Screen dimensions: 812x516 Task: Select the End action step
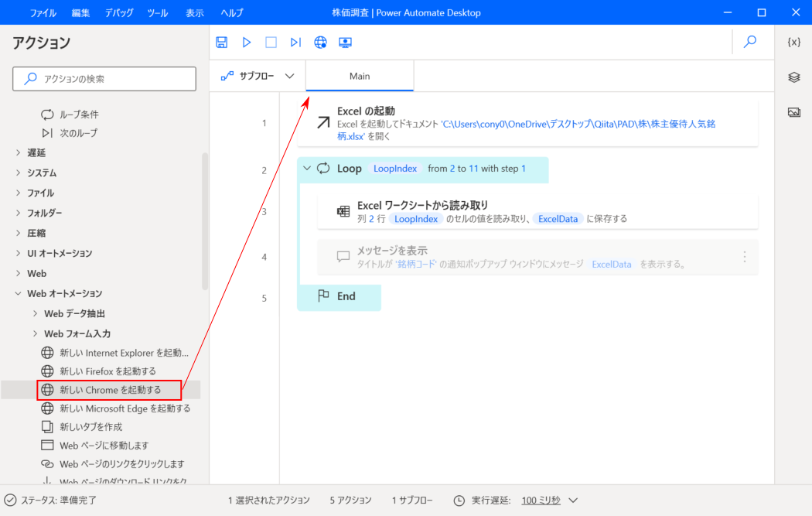(339, 297)
